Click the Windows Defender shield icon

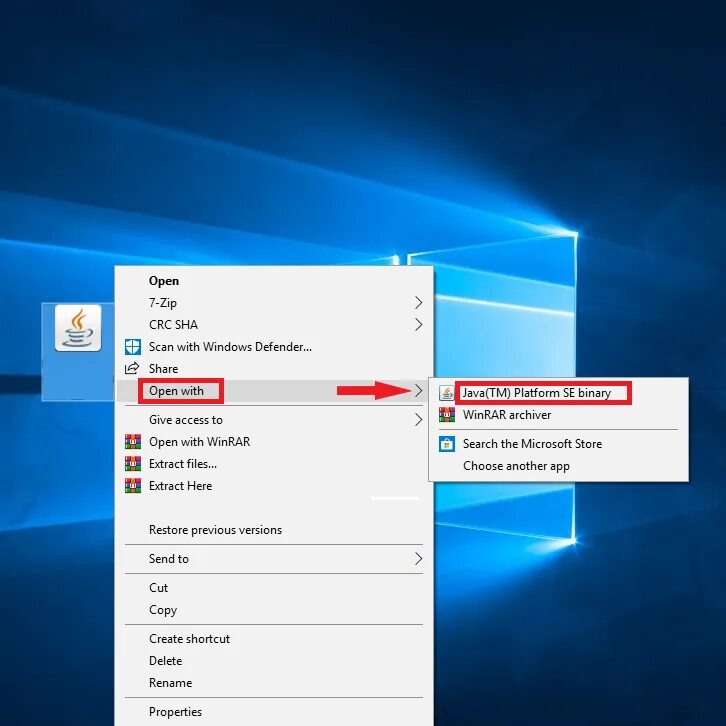pos(133,347)
